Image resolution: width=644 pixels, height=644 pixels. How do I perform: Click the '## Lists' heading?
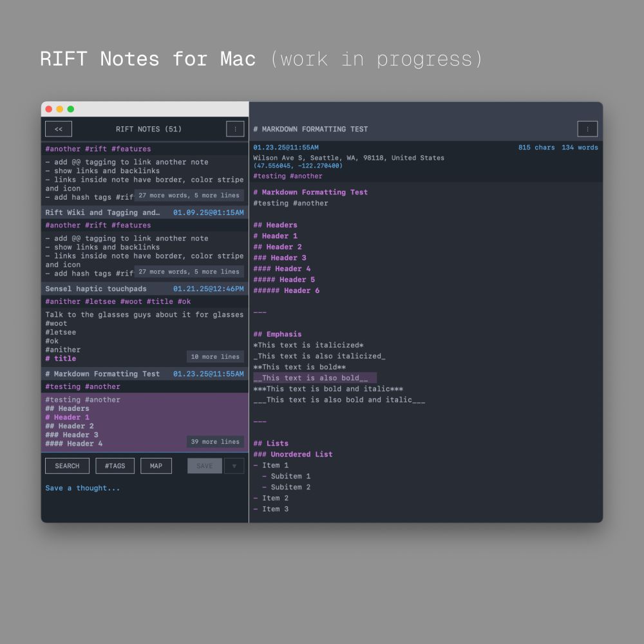tap(270, 443)
